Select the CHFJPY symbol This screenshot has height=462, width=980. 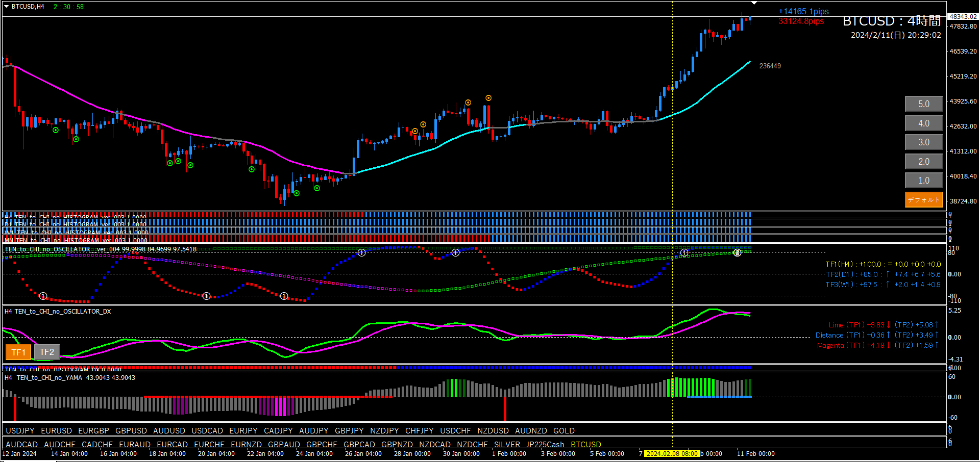click(x=420, y=431)
